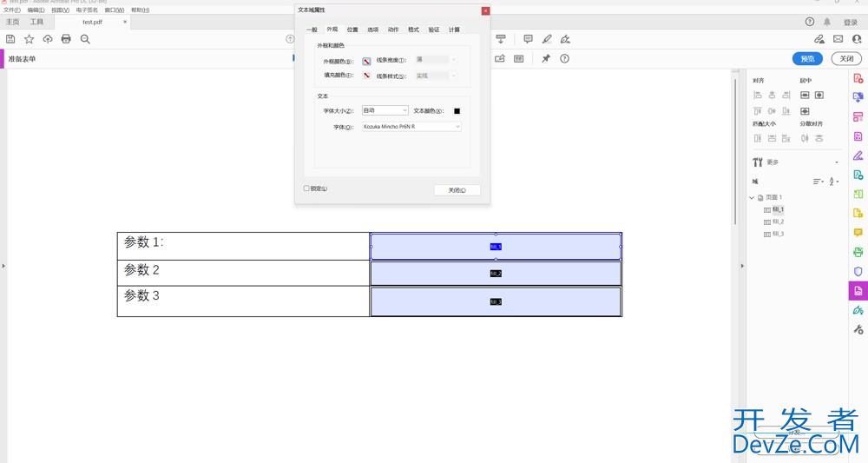Click the 关闭 button inside properties dialog
This screenshot has width=868, height=463.
pos(457,190)
